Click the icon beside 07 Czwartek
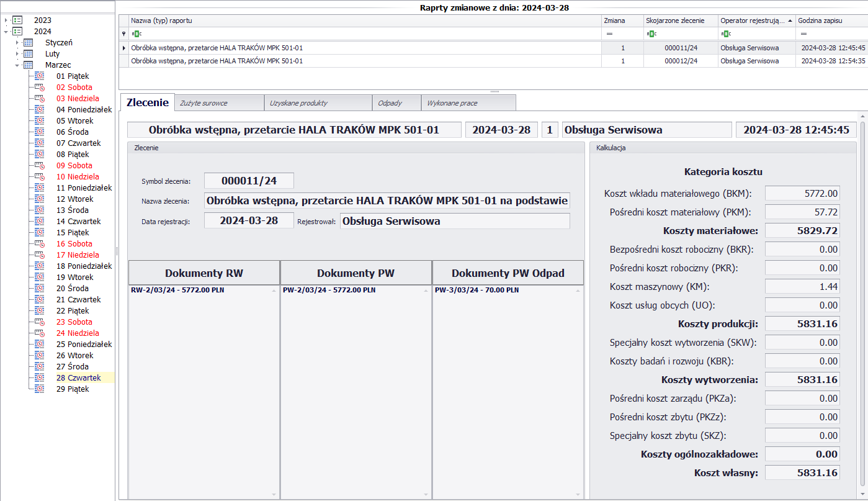 click(x=40, y=143)
